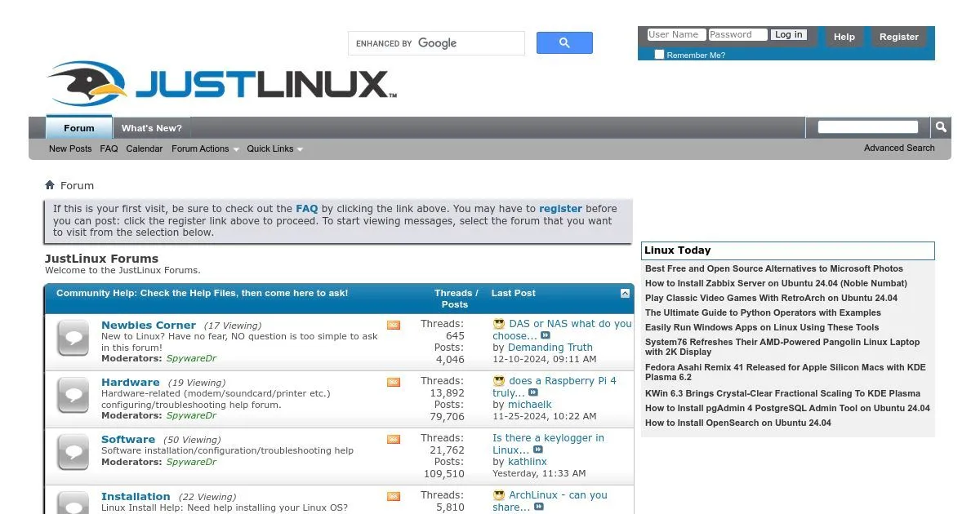Screen dimensions: 980x514
Task: Open the Advanced Search link
Action: pyautogui.click(x=899, y=148)
